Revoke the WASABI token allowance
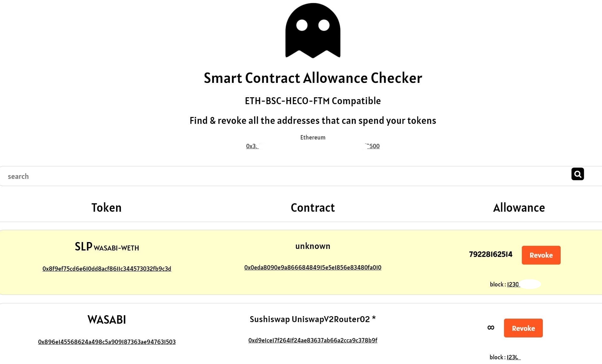 point(523,328)
